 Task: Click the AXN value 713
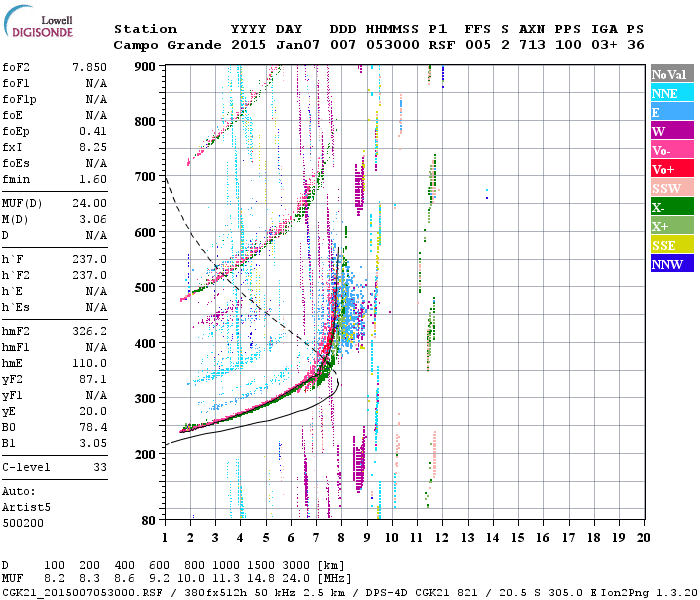click(532, 45)
